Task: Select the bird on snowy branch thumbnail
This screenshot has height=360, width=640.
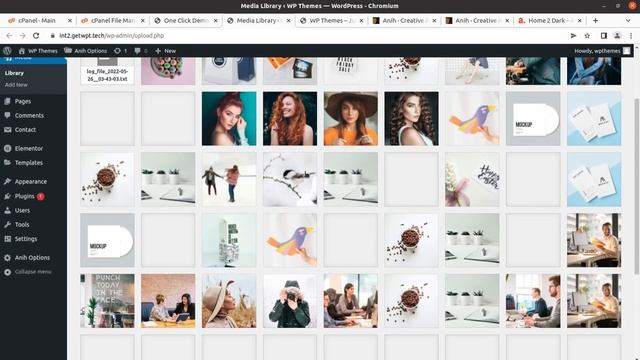Action: coord(290,179)
